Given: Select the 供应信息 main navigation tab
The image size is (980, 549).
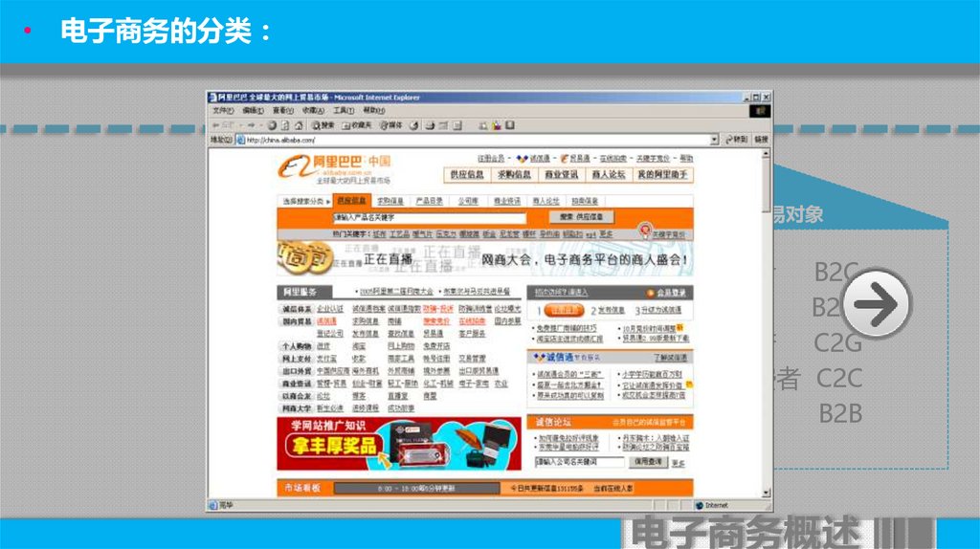Looking at the screenshot, I should pos(467,175).
